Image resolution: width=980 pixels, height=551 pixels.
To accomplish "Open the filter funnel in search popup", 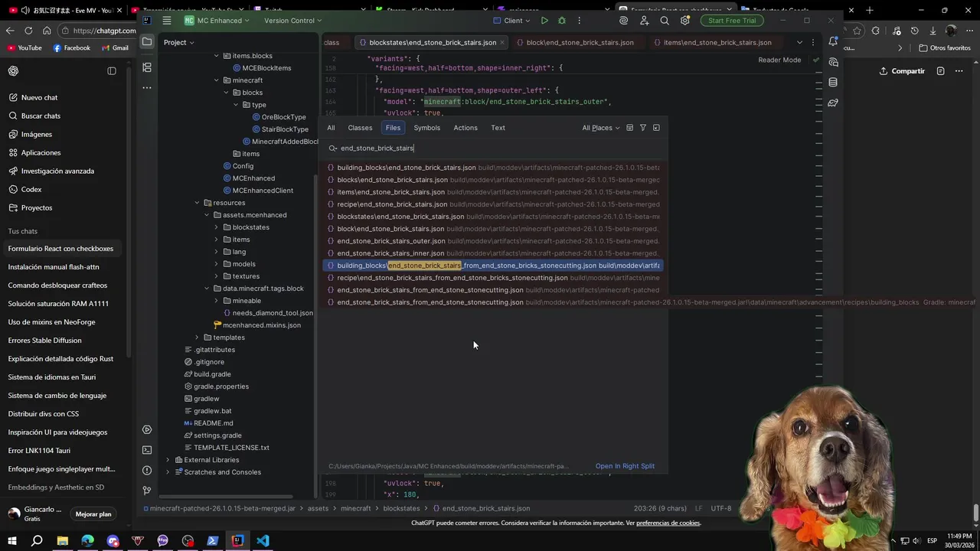I will pos(643,128).
